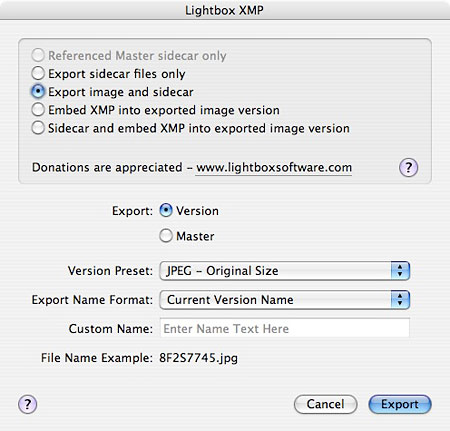This screenshot has height=431, width=450.
Task: Click the Cancel button
Action: point(325,404)
